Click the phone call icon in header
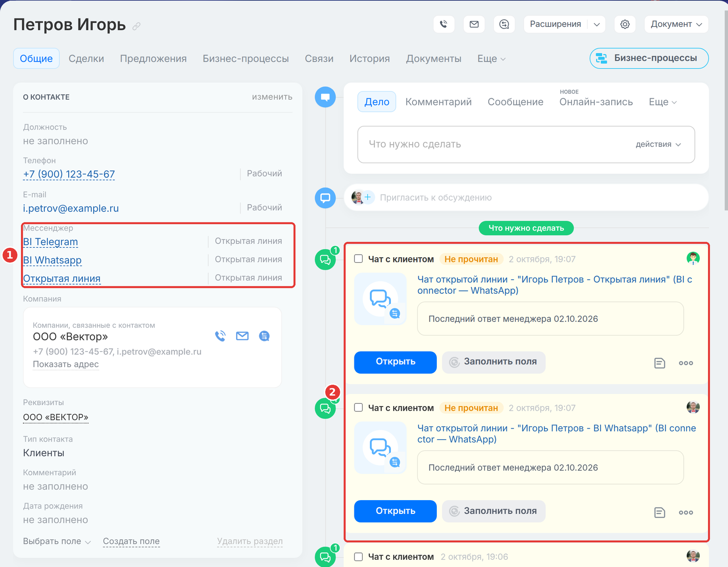The width and height of the screenshot is (728, 567). (444, 24)
